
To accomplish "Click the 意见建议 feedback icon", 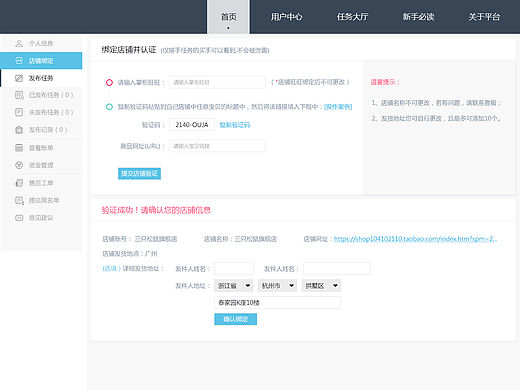I will pyautogui.click(x=19, y=218).
